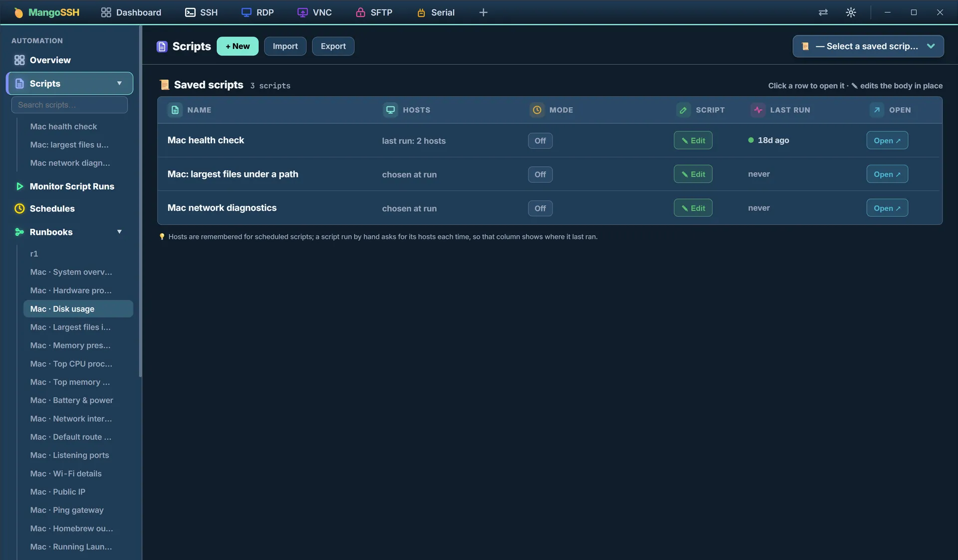
Task: Click the MangoSSH mango logo icon
Action: (18, 12)
